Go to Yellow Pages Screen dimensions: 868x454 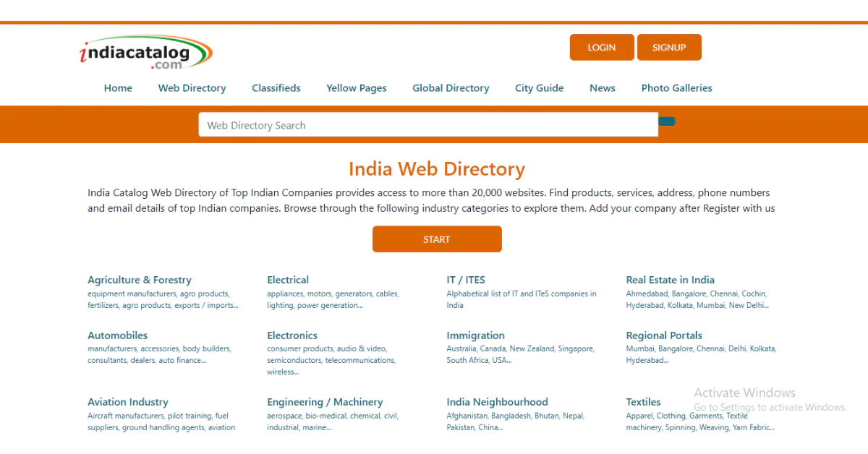click(356, 87)
